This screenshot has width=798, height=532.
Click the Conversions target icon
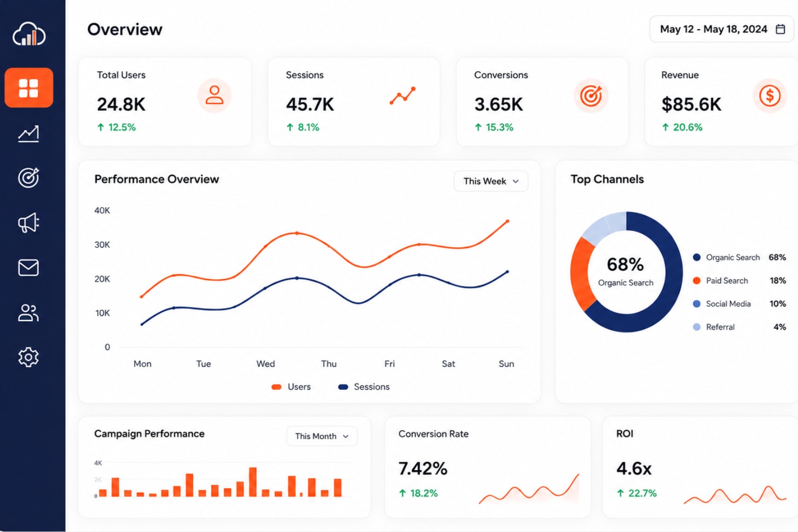591,96
